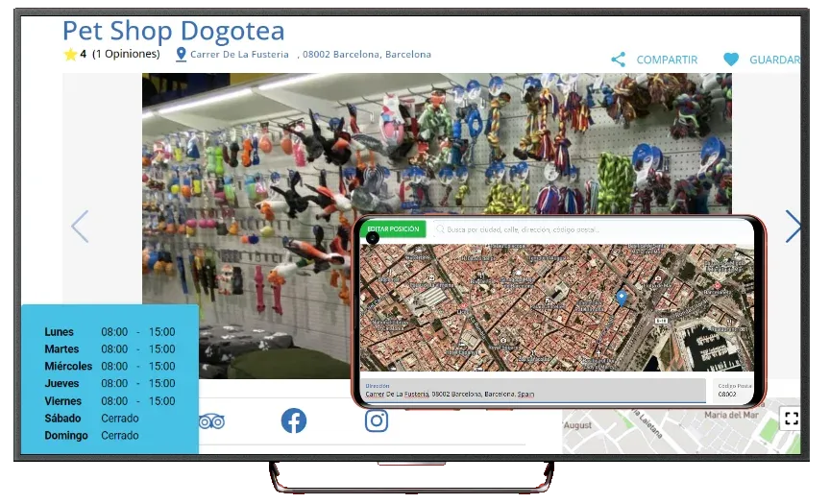The image size is (830, 504).
Task: Click the Sábado Cerrado row
Action: [91, 418]
